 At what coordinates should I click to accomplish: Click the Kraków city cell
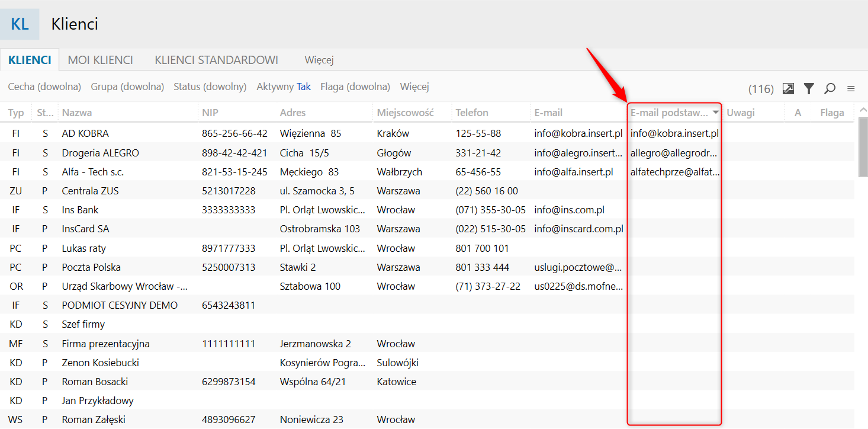(x=393, y=133)
